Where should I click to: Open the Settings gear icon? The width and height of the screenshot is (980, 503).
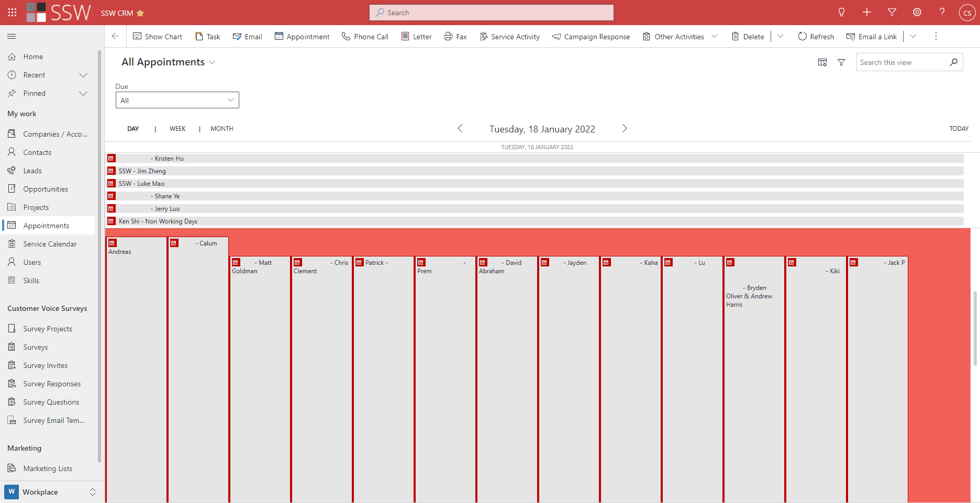click(917, 12)
